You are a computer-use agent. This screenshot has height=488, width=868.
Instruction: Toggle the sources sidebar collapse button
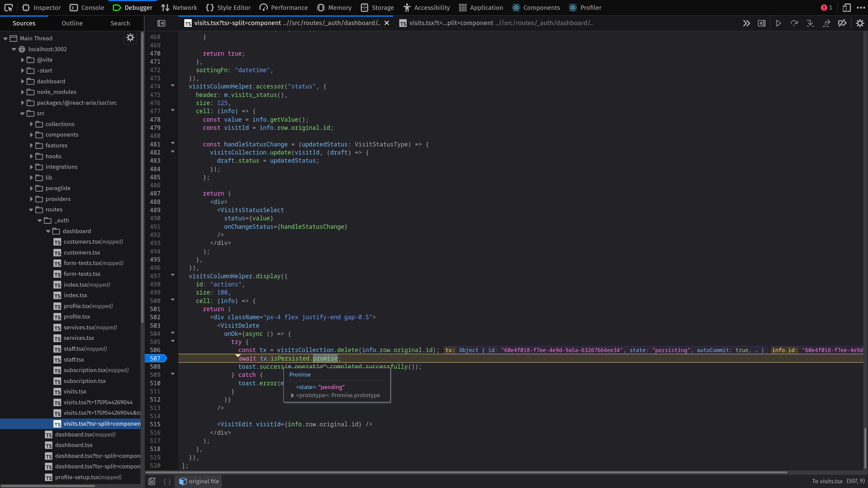pos(161,23)
